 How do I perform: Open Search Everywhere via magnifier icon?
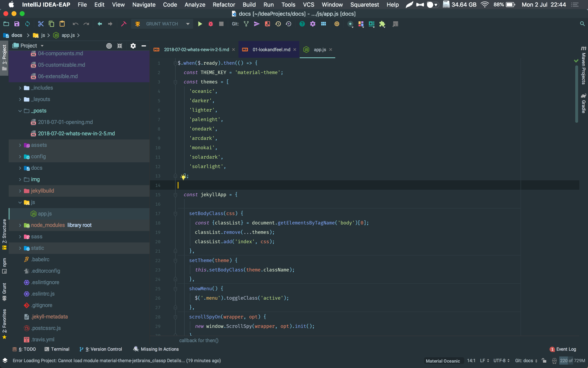(x=582, y=24)
